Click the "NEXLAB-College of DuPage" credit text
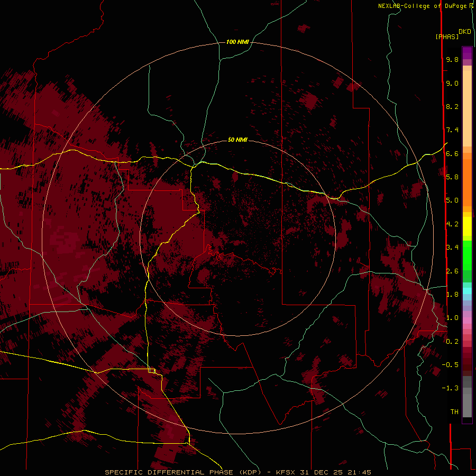This screenshot has width=476, height=476. point(422,6)
